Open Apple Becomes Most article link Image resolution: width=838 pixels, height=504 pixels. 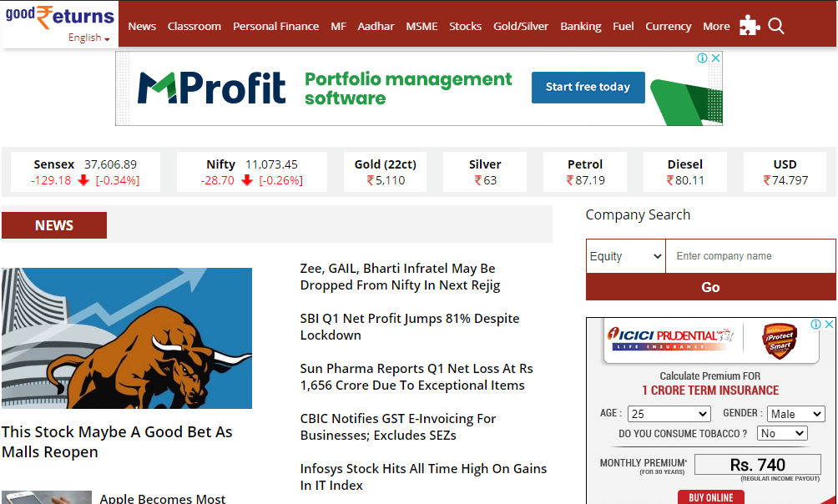coord(163,499)
